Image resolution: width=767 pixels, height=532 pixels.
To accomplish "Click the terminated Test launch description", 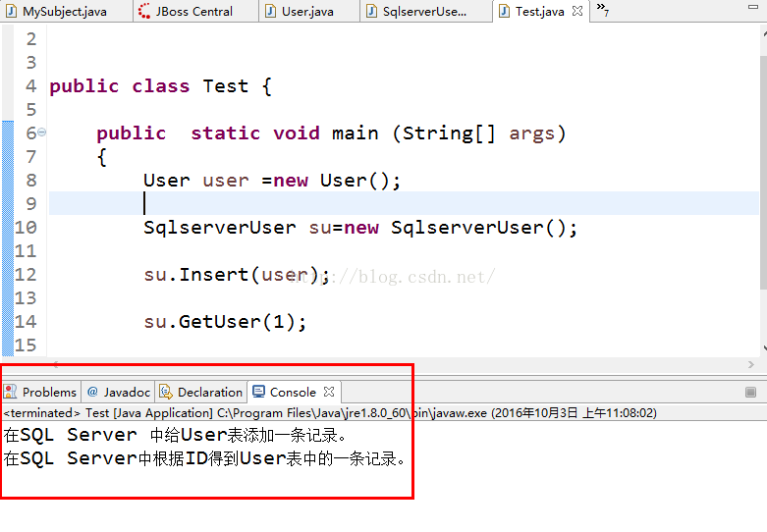I will click(330, 413).
